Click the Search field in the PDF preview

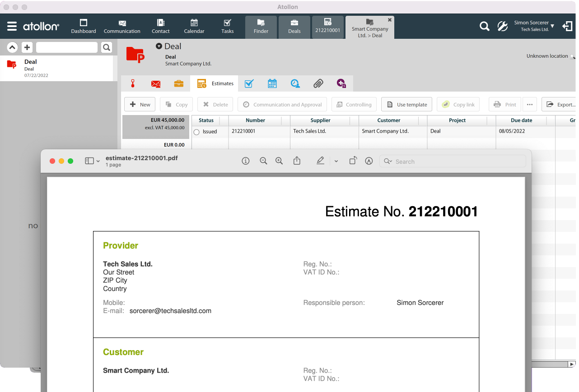(452, 161)
